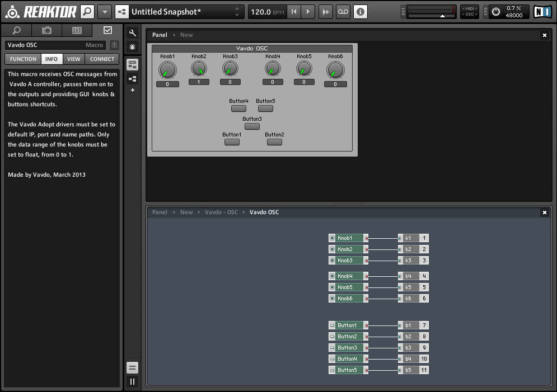Open the Untitled Snapshot selector
Image resolution: width=557 pixels, height=392 pixels.
click(180, 12)
